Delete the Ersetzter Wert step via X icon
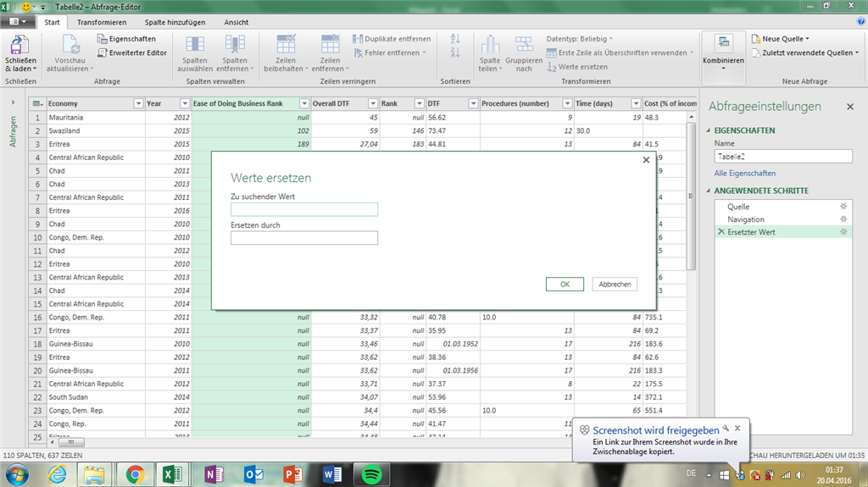 pyautogui.click(x=721, y=232)
